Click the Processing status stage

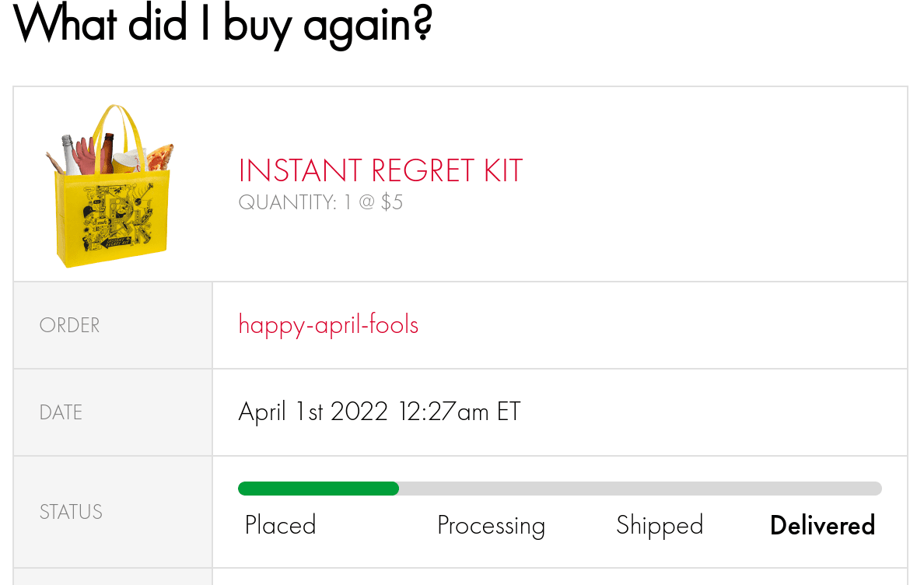click(x=491, y=525)
